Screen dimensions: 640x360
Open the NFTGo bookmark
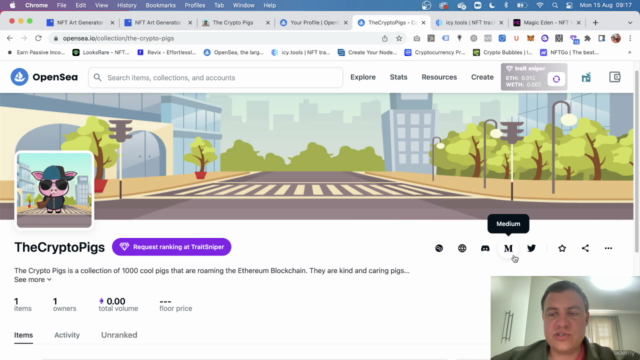569,52
